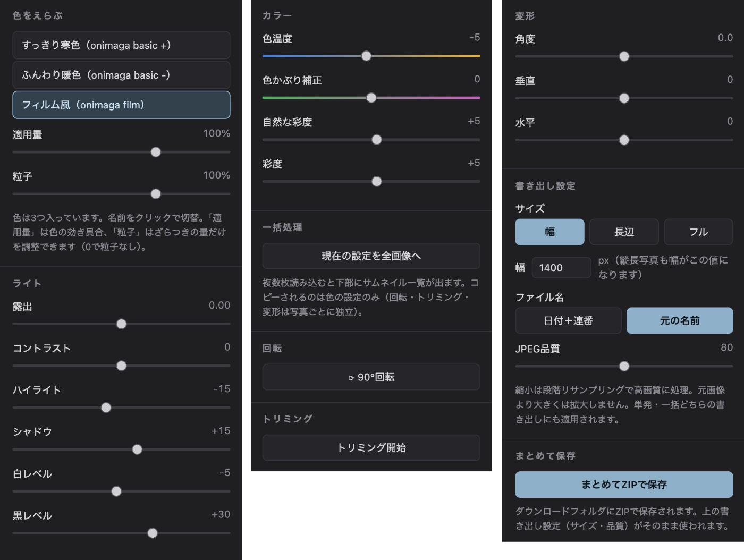Click the 黒レベル value +30
744x560 pixels.
[x=221, y=514]
